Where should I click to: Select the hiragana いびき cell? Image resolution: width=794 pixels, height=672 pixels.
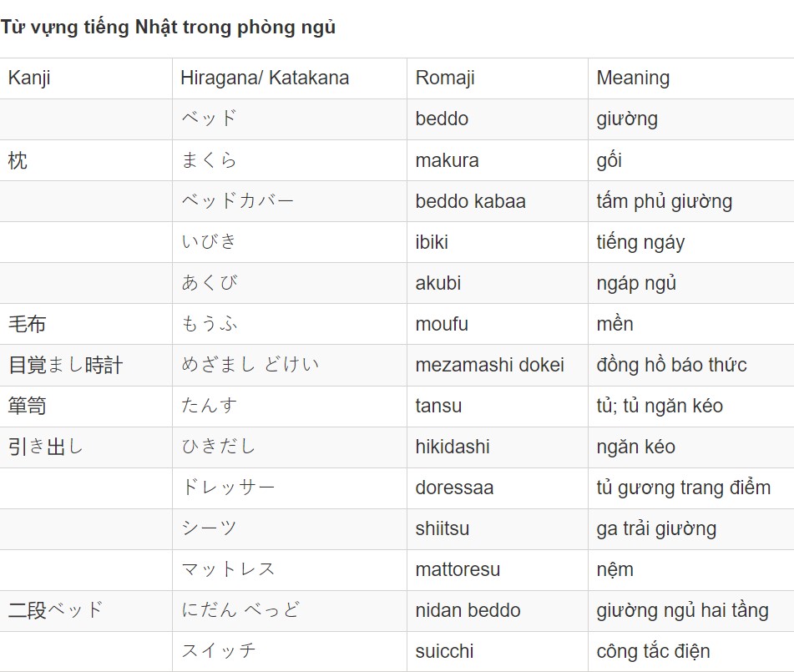(290, 242)
